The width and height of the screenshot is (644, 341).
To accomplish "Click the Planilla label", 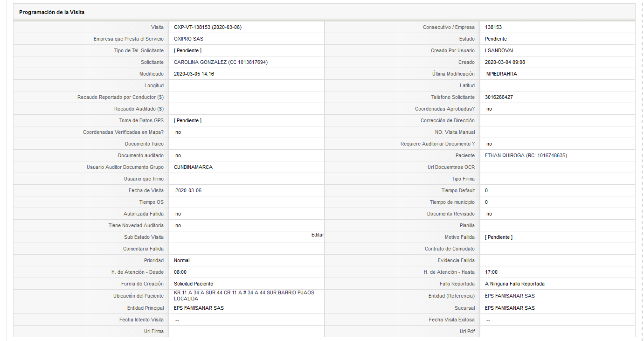I will (x=467, y=225).
